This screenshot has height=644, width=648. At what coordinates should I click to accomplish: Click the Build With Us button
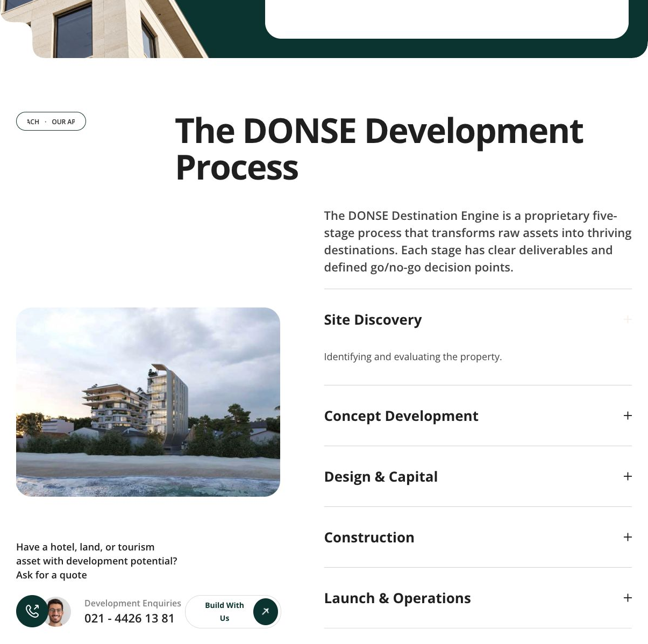click(233, 612)
